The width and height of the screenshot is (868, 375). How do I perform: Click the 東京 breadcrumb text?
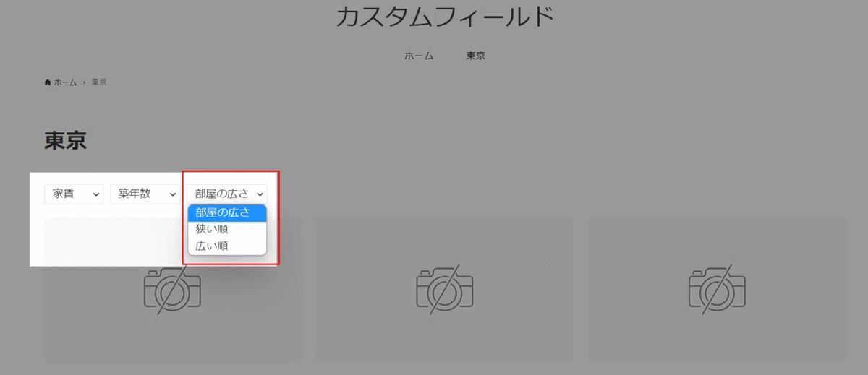99,82
